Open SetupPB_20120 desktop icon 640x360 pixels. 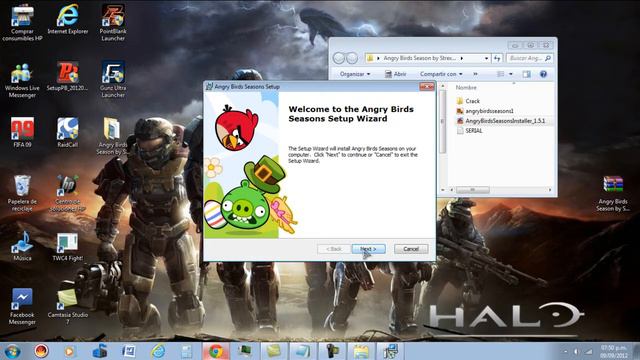[x=67, y=76]
